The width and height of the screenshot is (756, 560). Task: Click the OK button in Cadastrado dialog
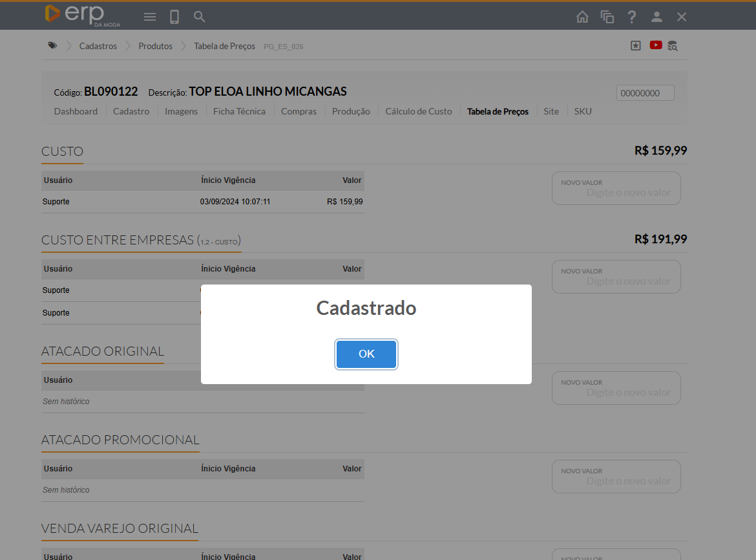[366, 354]
